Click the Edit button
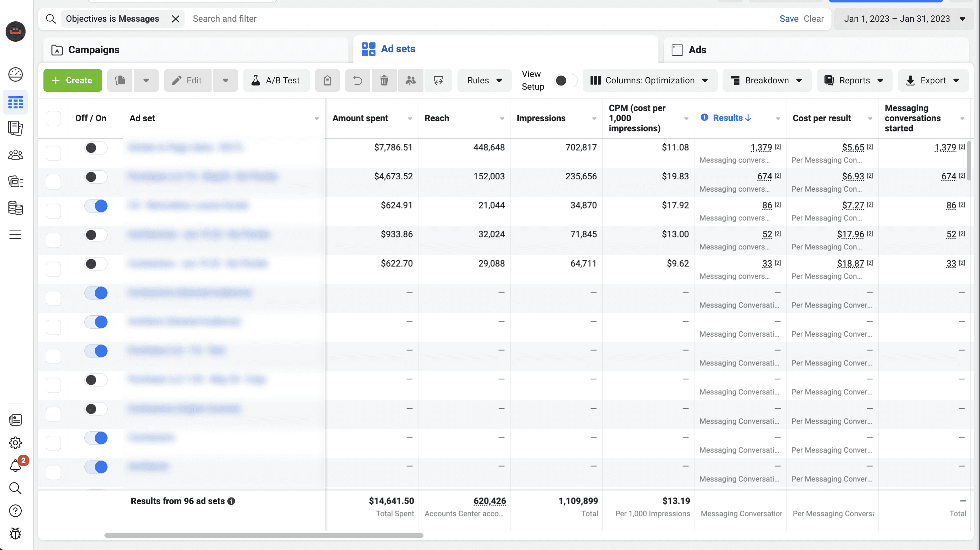 tap(187, 80)
